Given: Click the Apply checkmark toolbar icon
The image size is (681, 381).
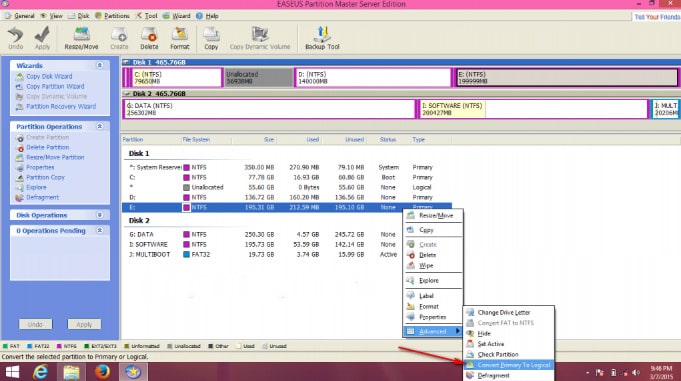Looking at the screenshot, I should tap(42, 38).
